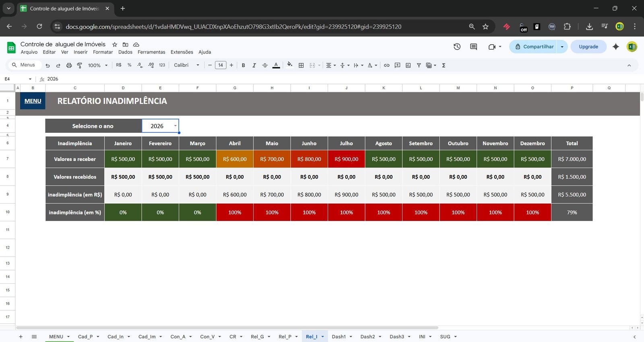The width and height of the screenshot is (644, 342).
Task: Click the insert link icon
Action: pyautogui.click(x=386, y=65)
